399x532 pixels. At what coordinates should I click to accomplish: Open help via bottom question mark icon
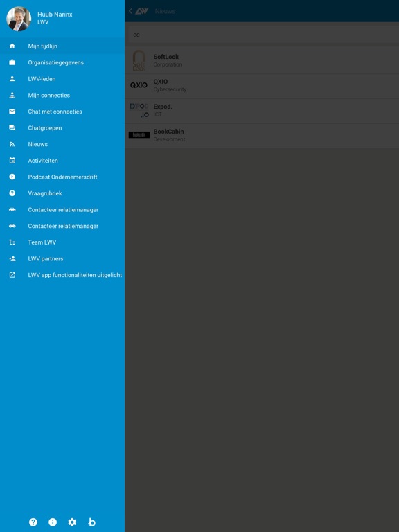[33, 522]
